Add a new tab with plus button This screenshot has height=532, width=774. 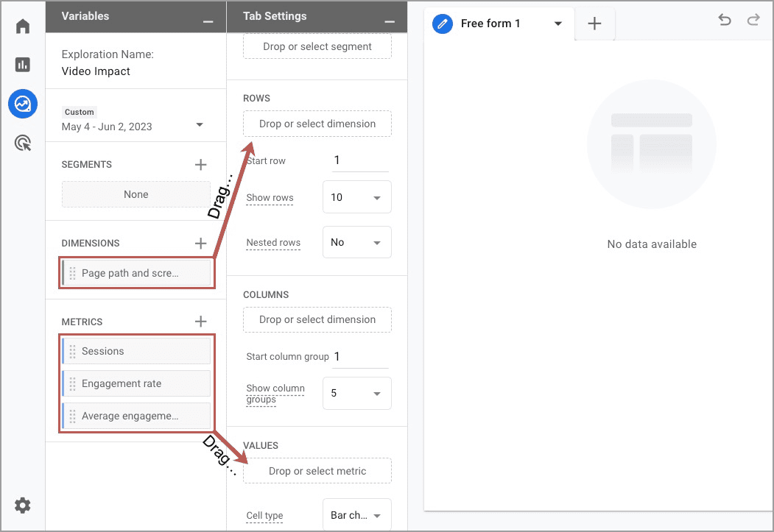(x=595, y=23)
